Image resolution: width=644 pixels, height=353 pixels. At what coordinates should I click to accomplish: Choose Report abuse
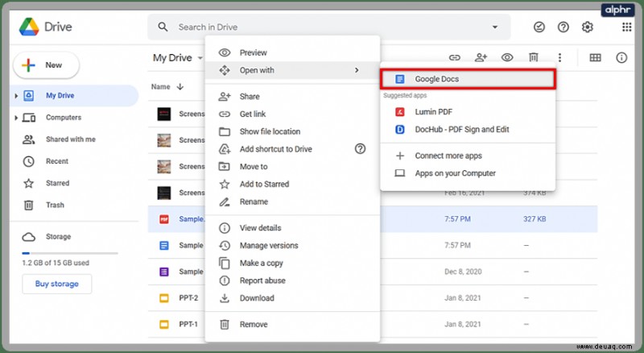point(292,280)
